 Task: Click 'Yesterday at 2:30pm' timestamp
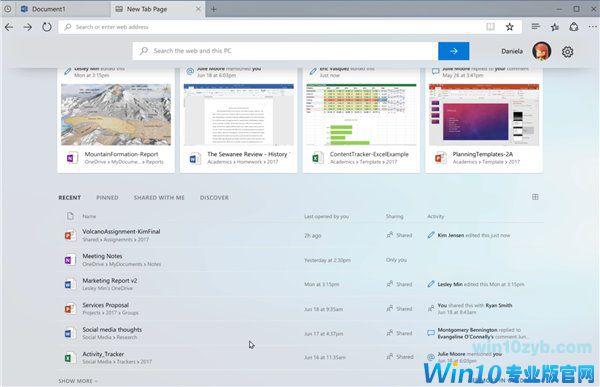coord(327,260)
